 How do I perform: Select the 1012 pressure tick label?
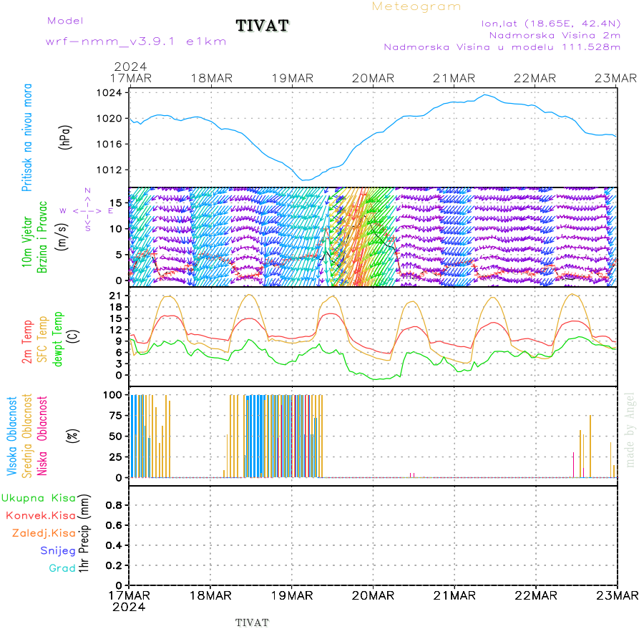pos(109,170)
